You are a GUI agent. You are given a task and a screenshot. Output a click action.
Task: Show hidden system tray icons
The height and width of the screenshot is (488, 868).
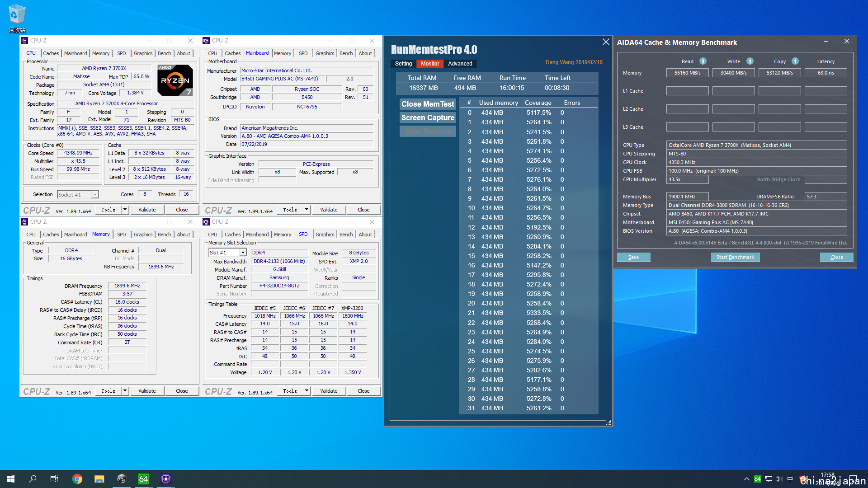click(x=746, y=479)
